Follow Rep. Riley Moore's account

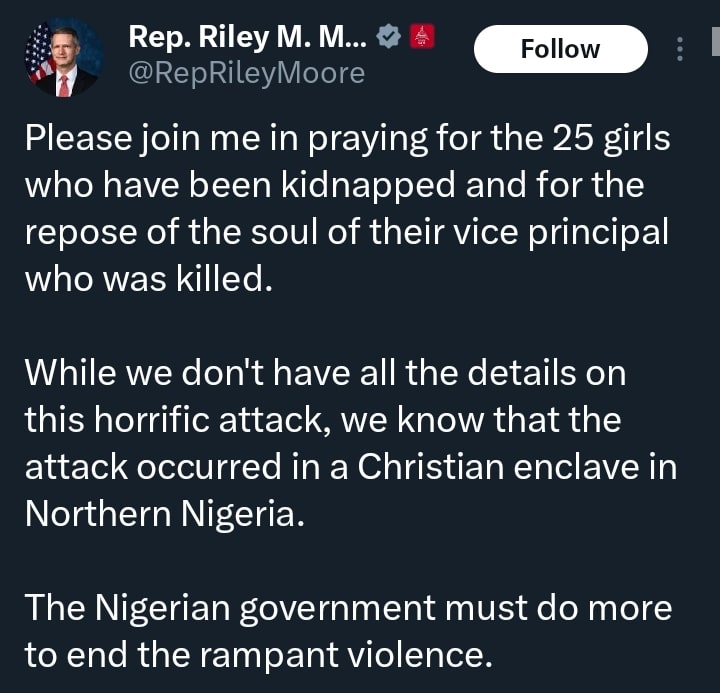click(560, 49)
